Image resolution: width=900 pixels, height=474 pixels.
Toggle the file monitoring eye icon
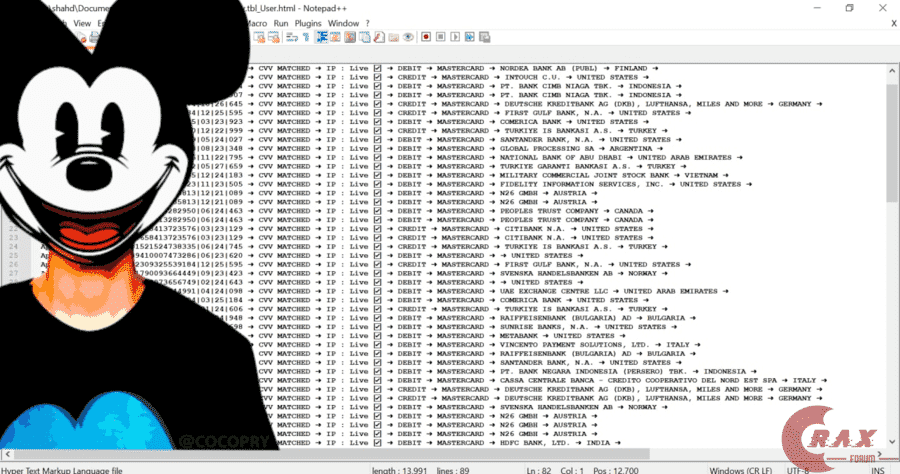click(408, 37)
